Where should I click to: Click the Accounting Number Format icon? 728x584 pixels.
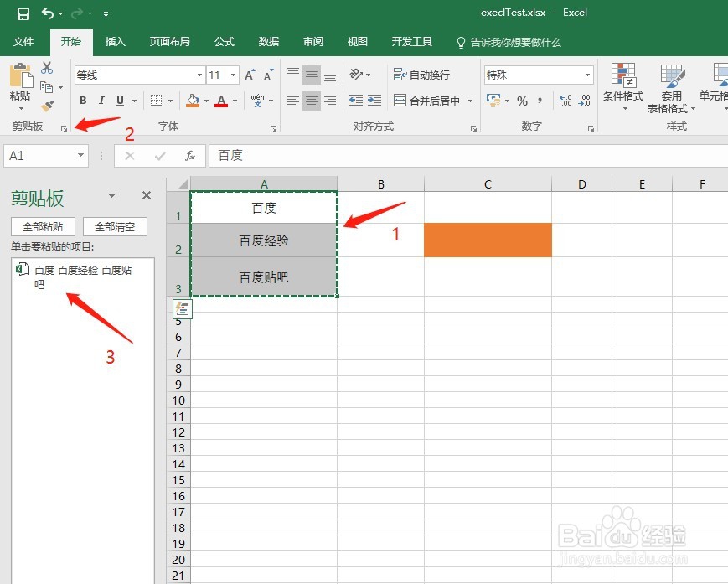coord(493,101)
